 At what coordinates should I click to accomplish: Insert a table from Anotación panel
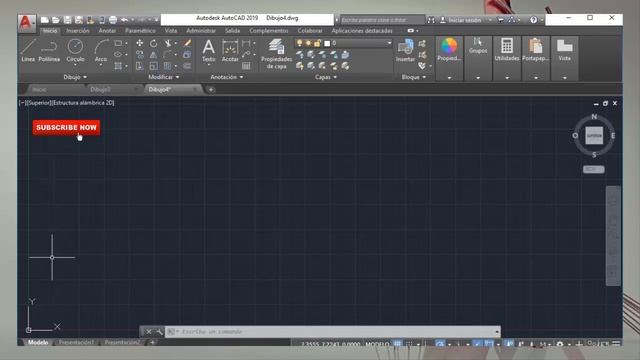[246, 66]
